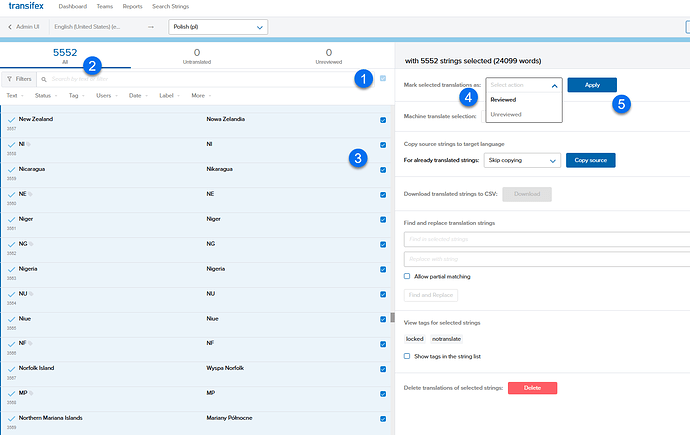This screenshot has width=690, height=435.
Task: Click the transifex logo
Action: (26, 6)
